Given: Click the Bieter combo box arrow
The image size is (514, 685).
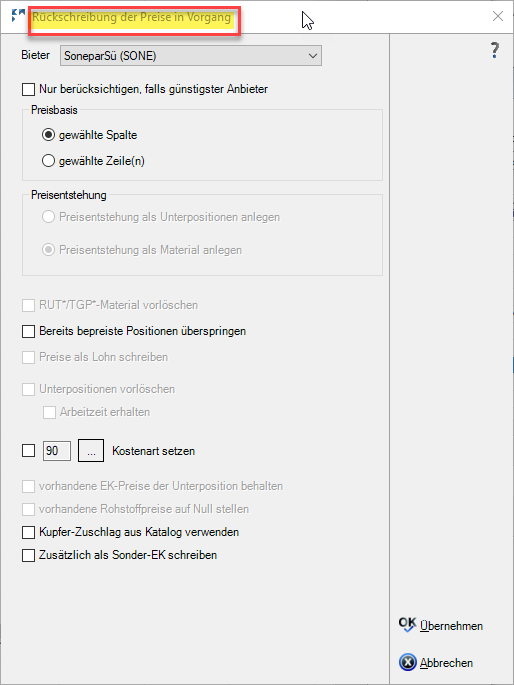Looking at the screenshot, I should pos(313,56).
